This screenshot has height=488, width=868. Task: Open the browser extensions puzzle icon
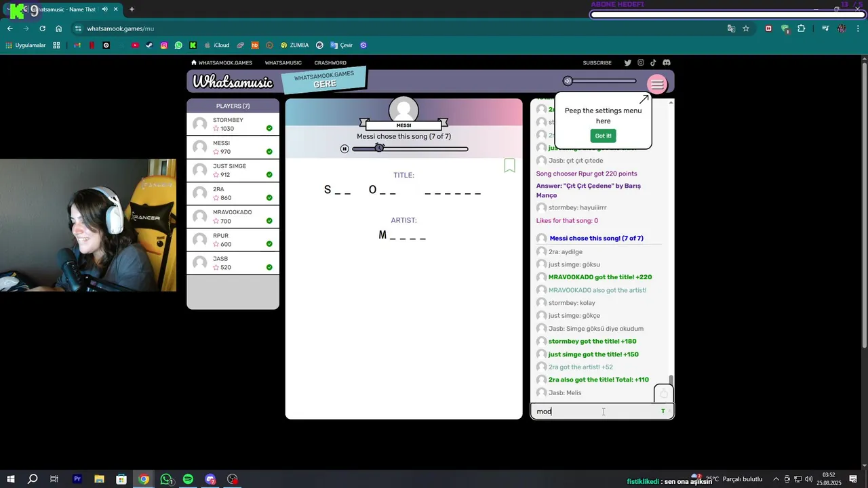[x=802, y=28]
